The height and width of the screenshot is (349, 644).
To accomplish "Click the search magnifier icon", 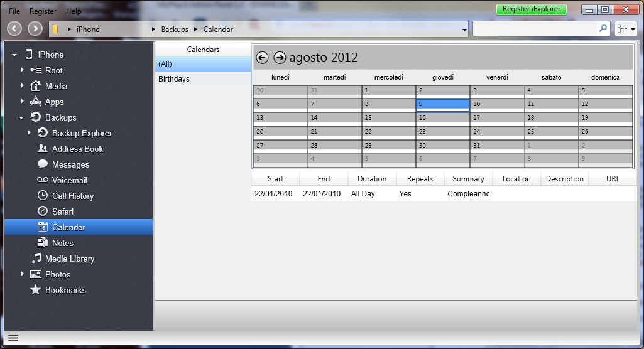I will (603, 29).
